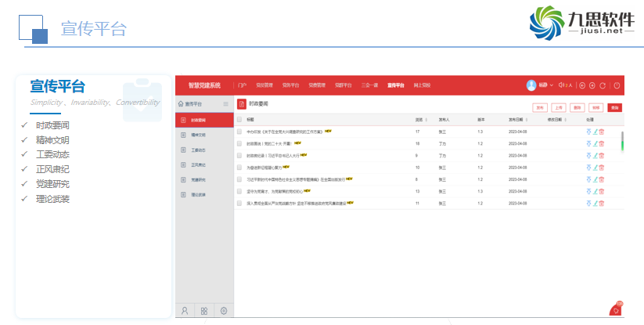Click the back arrow icon in red header
Screen dimensions: 644x325
582,85
